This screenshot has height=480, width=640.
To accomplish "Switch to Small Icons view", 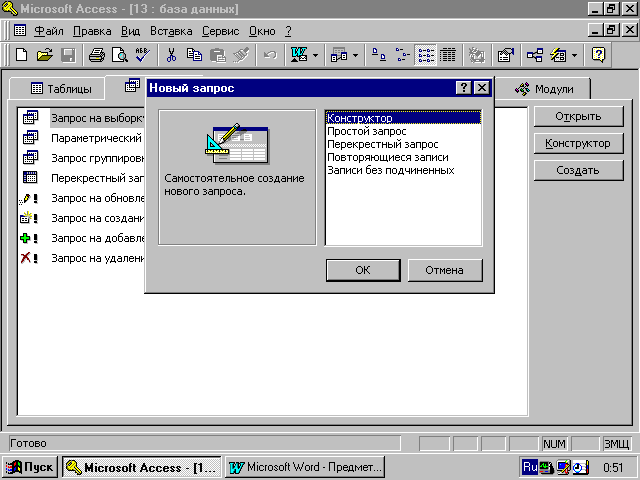I will coord(402,55).
